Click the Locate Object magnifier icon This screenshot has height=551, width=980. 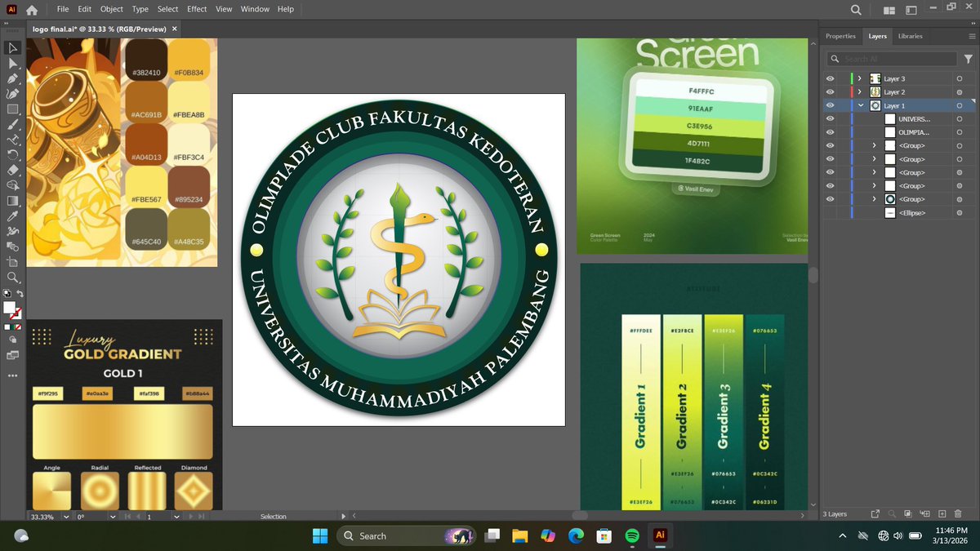892,513
